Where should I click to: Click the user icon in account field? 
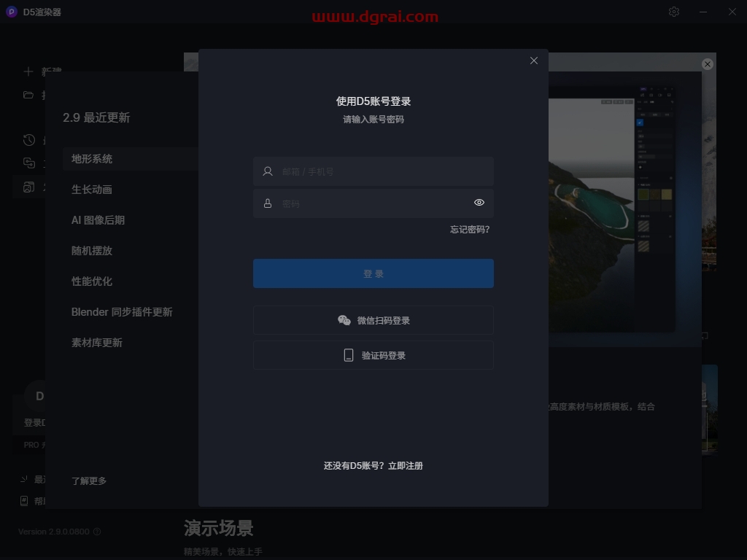268,171
